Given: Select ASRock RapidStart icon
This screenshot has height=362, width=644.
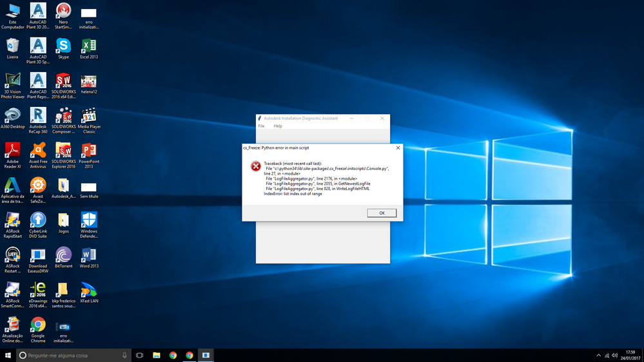Looking at the screenshot, I should click(13, 225).
